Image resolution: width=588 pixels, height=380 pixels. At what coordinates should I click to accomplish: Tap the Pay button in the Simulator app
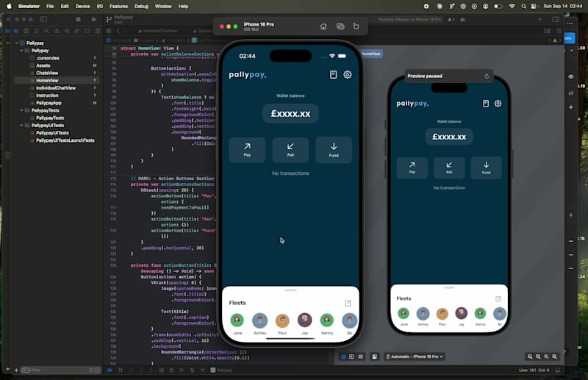(247, 150)
